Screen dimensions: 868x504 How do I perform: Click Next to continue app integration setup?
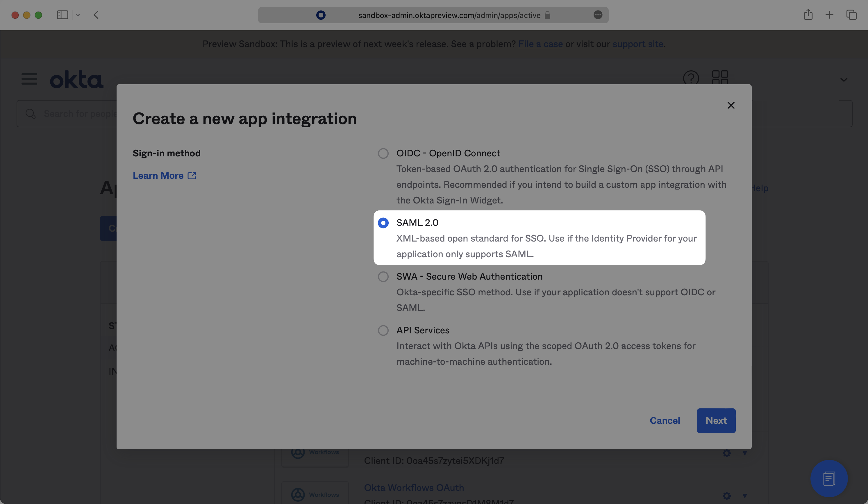[716, 420]
